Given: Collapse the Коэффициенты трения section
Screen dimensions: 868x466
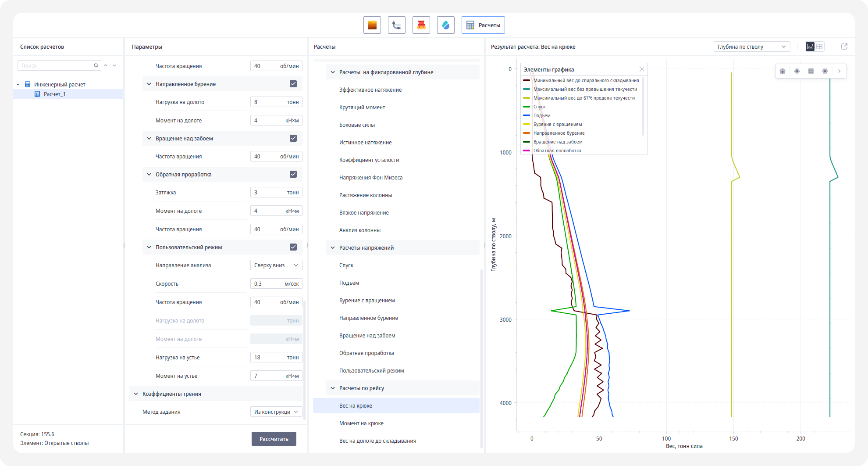Looking at the screenshot, I should (136, 394).
